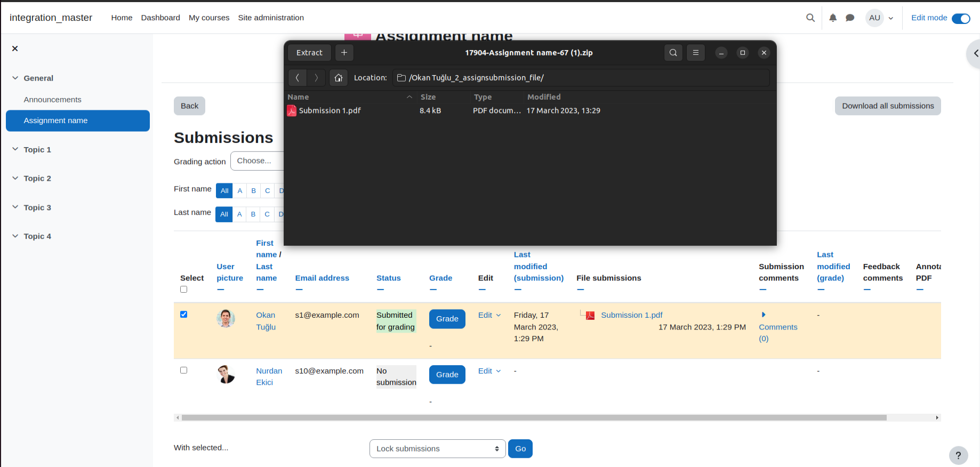The image size is (980, 467).
Task: Open Site administration menu item
Action: click(x=271, y=18)
